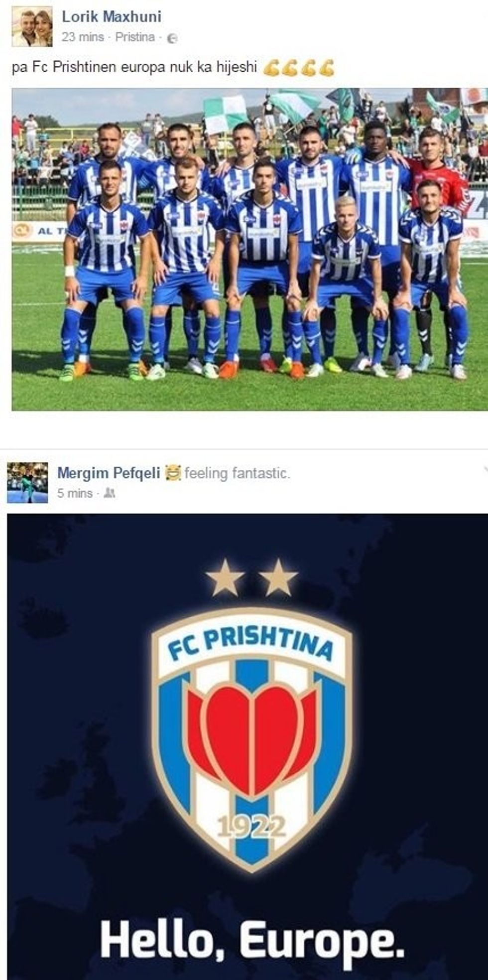Click the first flexed biceps emoji

(271, 68)
